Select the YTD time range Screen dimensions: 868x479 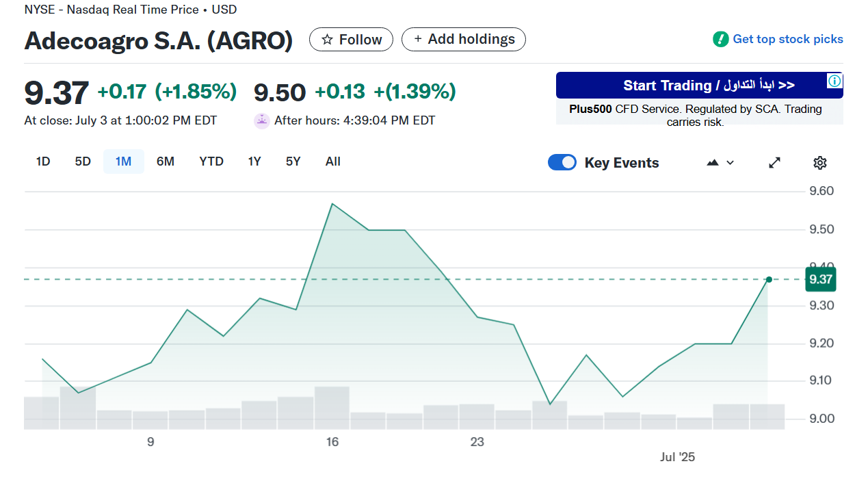(x=211, y=161)
